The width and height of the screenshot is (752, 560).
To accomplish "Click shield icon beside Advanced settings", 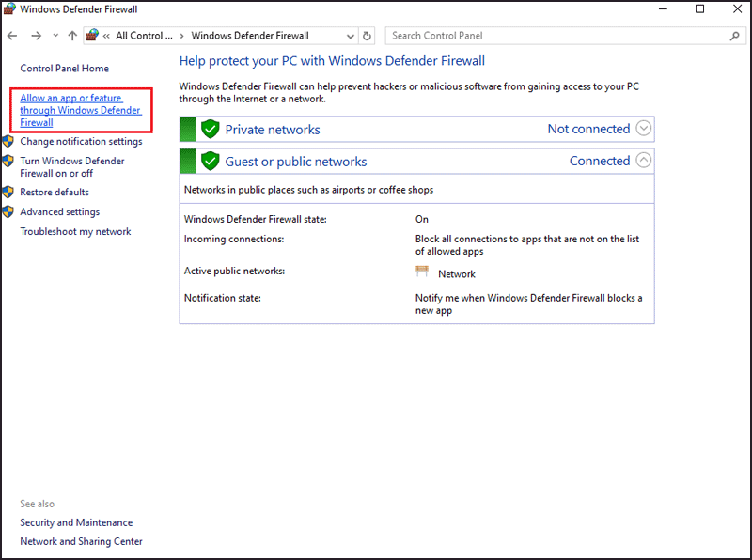I will click(x=8, y=212).
